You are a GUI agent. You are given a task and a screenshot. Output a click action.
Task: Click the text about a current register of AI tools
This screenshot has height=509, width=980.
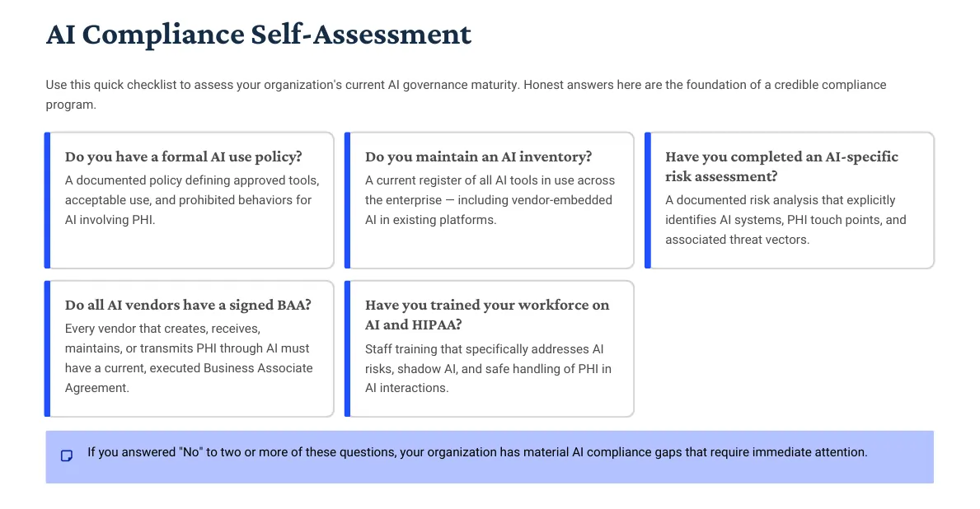[490, 200]
